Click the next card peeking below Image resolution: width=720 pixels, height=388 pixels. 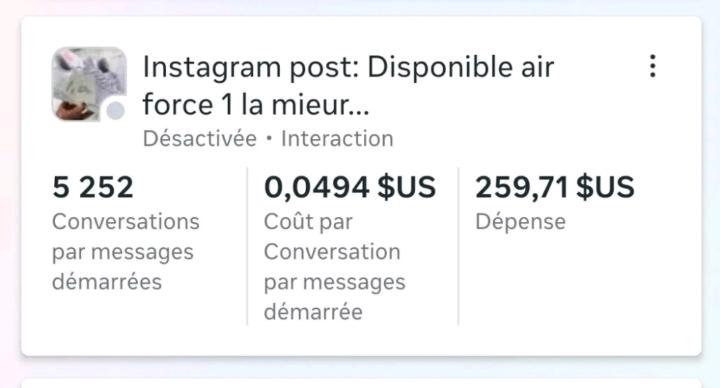(x=361, y=383)
